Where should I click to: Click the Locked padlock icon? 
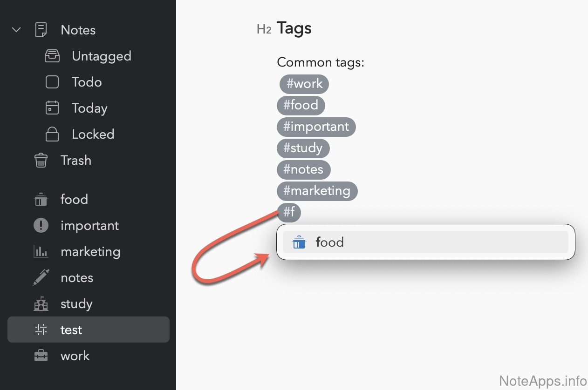pos(52,134)
